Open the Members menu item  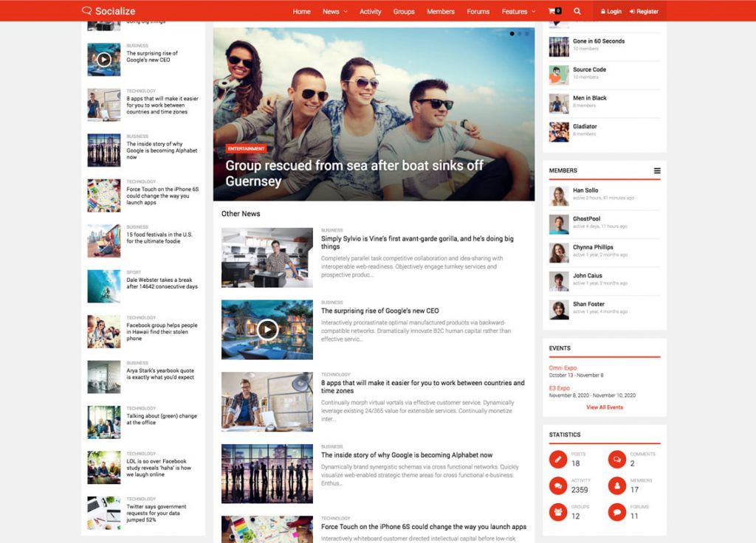(441, 12)
